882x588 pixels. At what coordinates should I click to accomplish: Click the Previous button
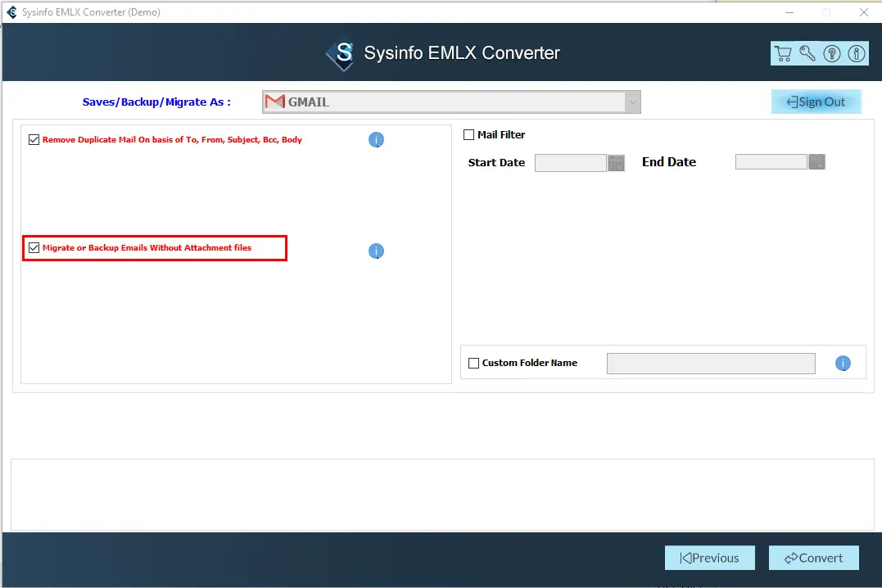click(x=710, y=558)
